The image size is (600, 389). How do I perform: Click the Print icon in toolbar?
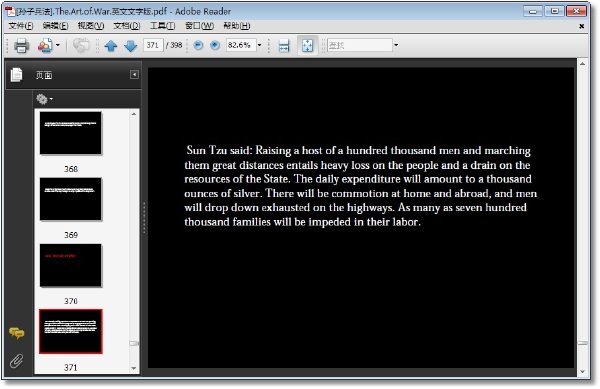pyautogui.click(x=21, y=46)
